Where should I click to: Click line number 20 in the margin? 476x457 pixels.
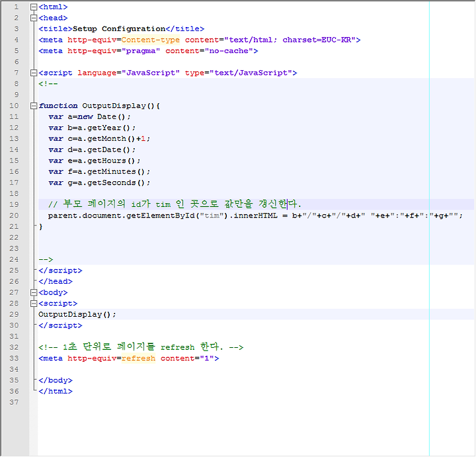pos(14,216)
